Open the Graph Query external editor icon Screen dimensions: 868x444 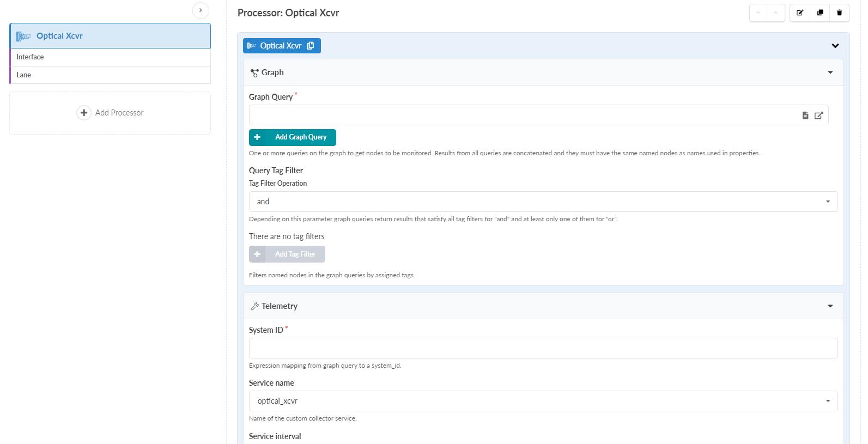(818, 115)
